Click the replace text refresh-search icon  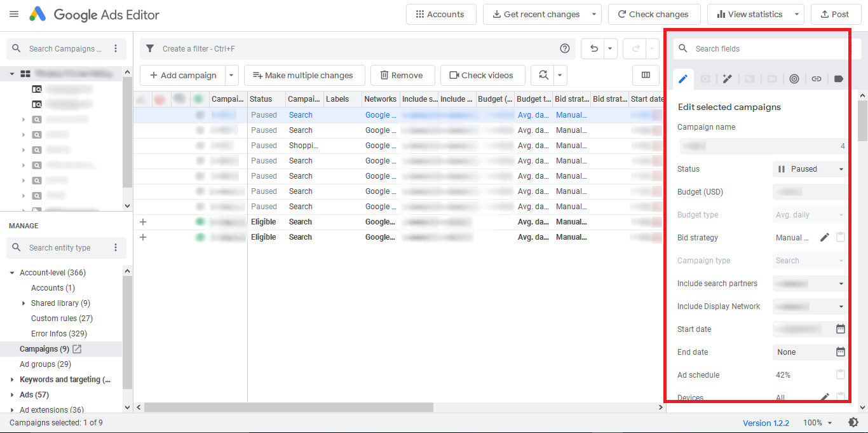pos(543,75)
